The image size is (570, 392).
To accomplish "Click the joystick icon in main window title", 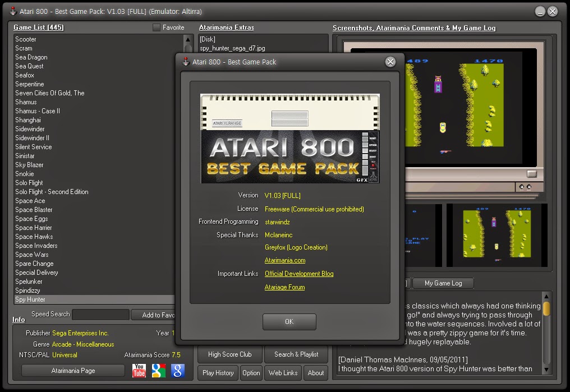I will (13, 11).
